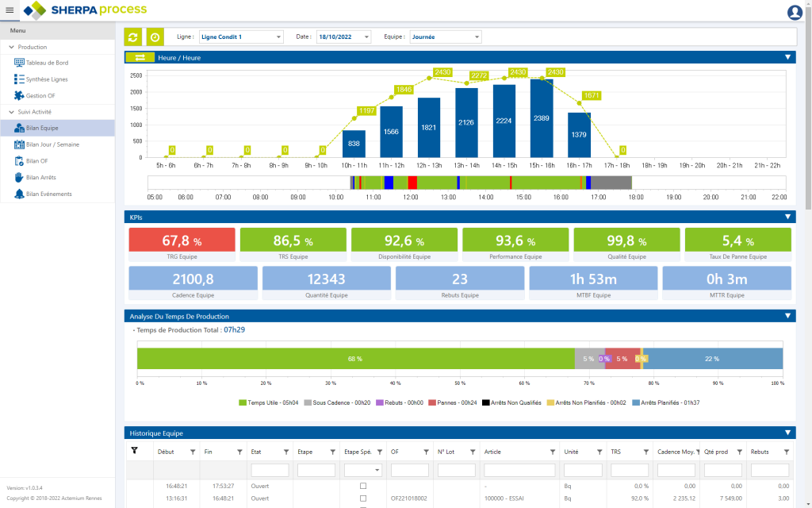The image size is (812, 508).
Task: Click the leftmost funnel icon in Historique table
Action: tap(134, 451)
